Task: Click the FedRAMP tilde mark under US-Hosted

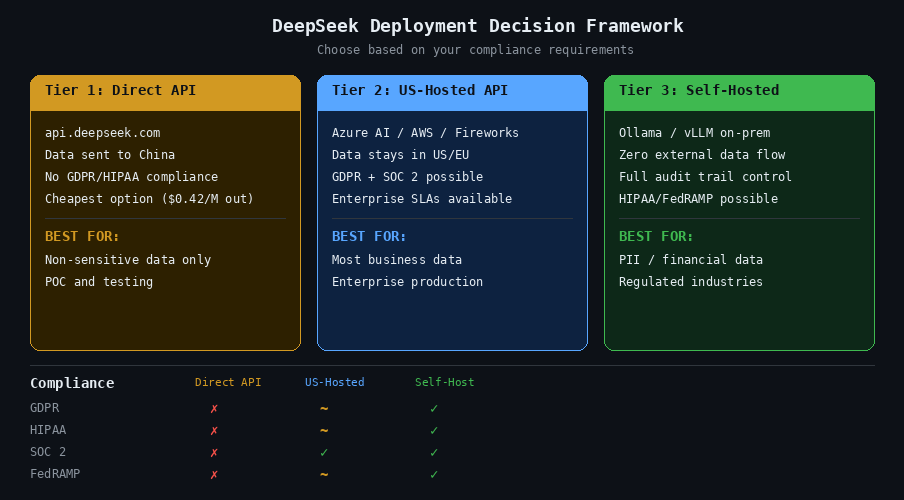Action: pos(324,474)
